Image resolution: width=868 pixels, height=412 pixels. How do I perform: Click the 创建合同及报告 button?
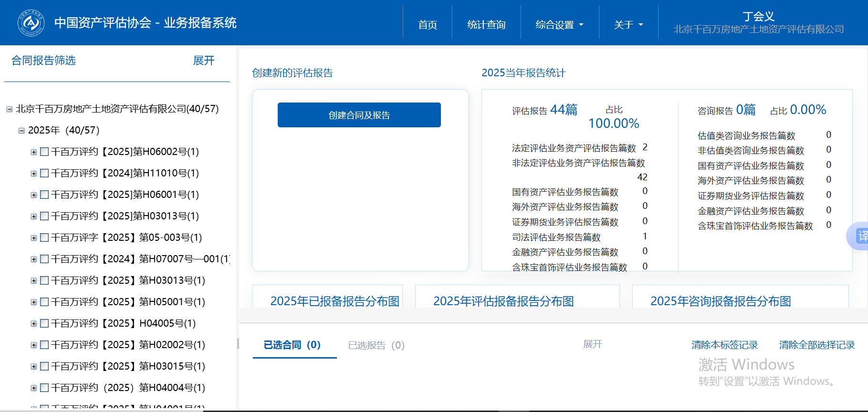pos(359,115)
